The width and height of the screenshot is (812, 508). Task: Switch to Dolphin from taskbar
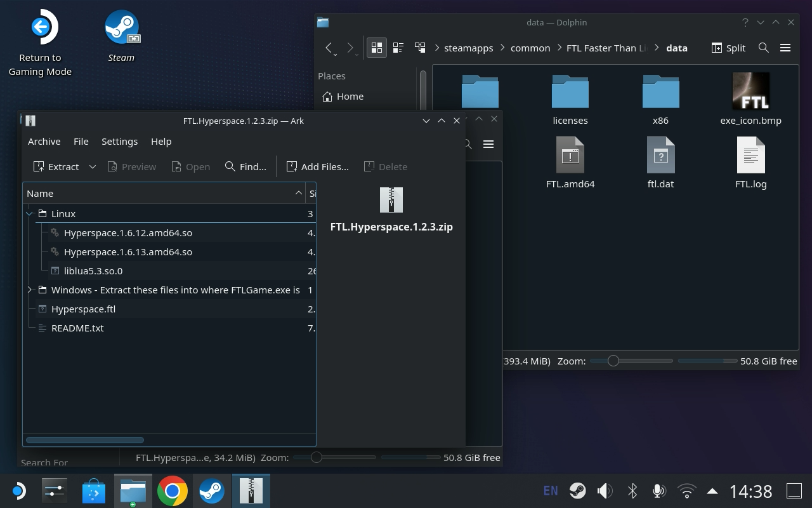(133, 491)
